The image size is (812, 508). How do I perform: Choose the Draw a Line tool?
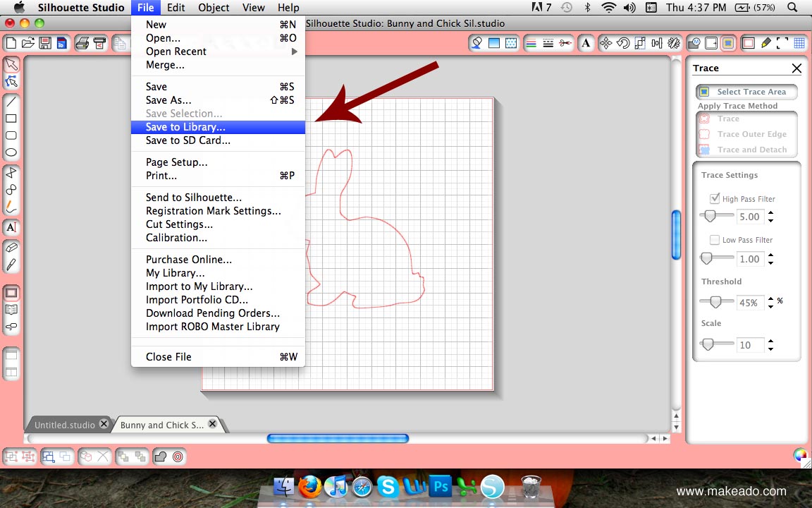click(x=11, y=101)
